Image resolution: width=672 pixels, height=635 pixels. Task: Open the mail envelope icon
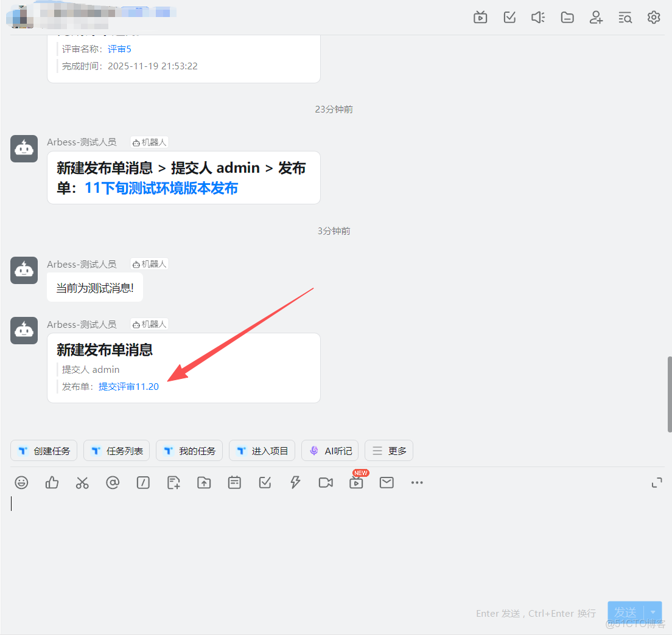(x=387, y=482)
